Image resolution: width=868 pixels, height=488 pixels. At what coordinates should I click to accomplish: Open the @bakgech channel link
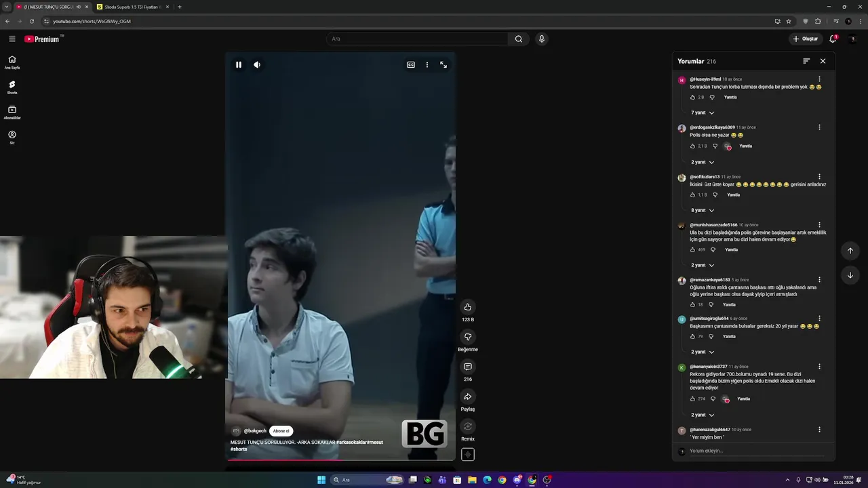255,431
